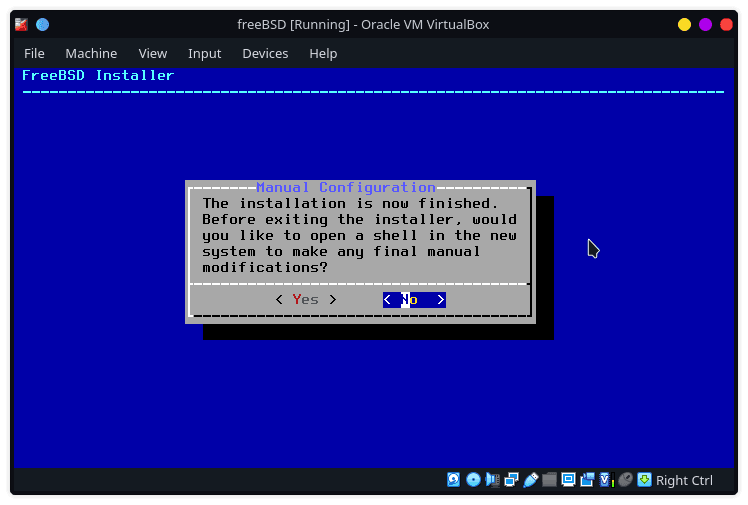Screen dimensions: 748x505
Task: Open the Machine menu
Action: (91, 53)
